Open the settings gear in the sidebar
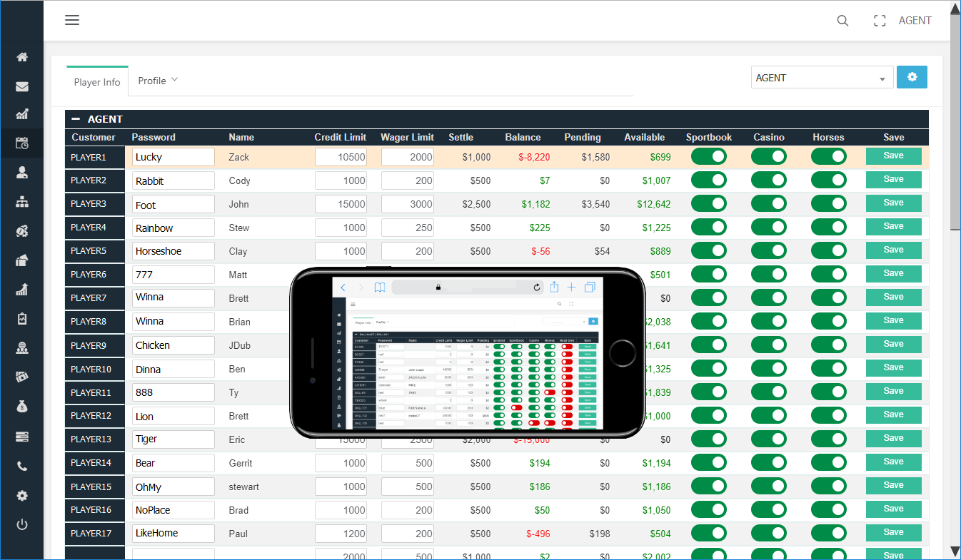Screen dimensions: 961x560 pos(22,496)
